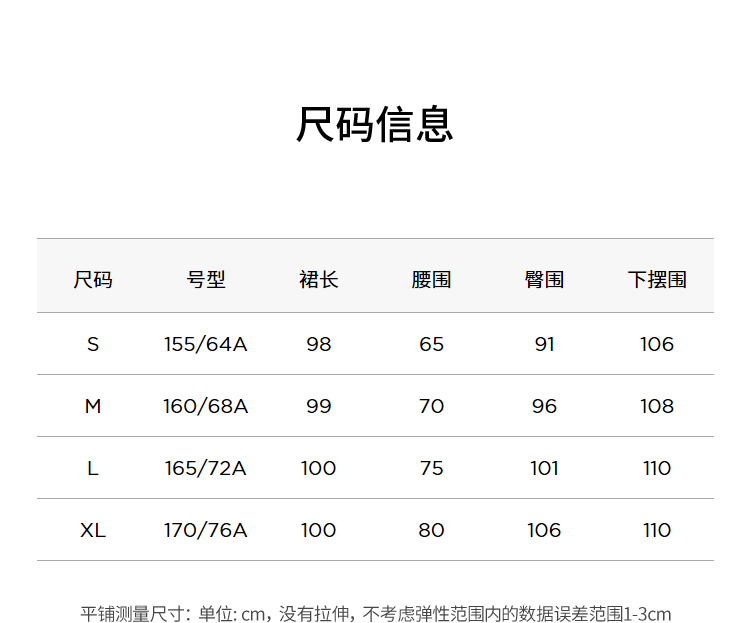750x623 pixels.
Task: Click the 155/64A size type cell
Action: 206,344
